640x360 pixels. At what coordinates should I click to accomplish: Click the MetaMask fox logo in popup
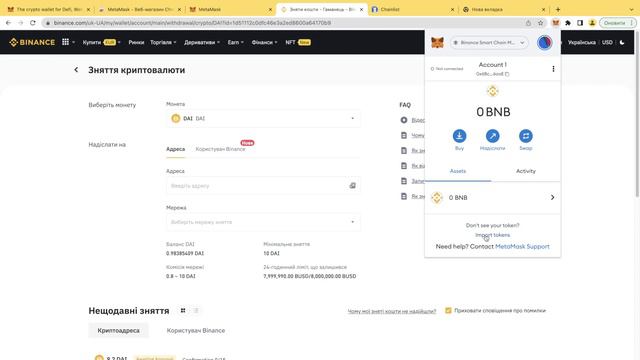[x=437, y=42]
